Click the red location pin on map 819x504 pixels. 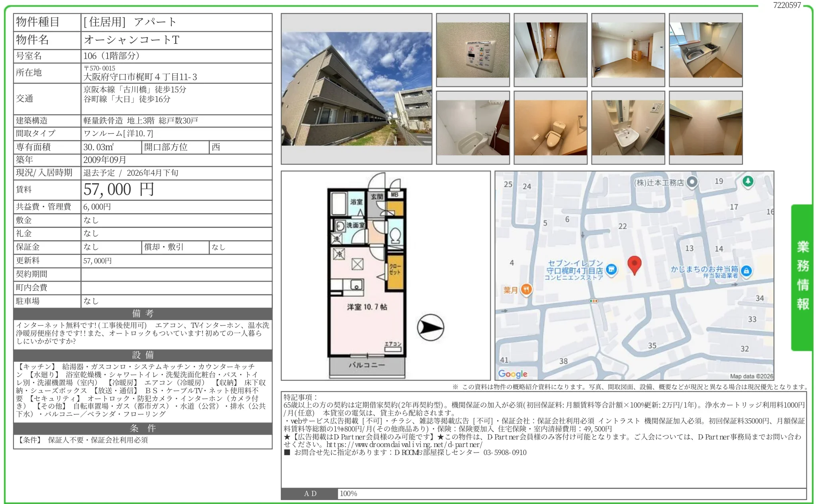[634, 264]
